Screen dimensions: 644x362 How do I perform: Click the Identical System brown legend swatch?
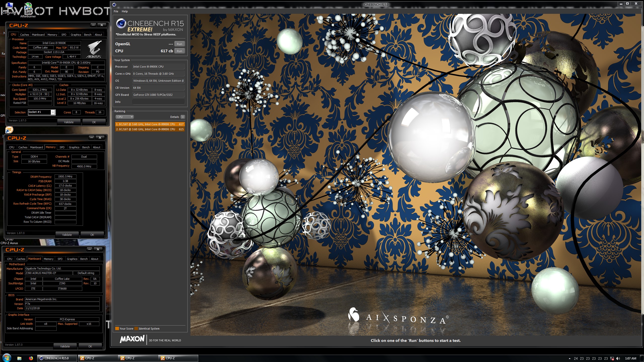point(136,329)
